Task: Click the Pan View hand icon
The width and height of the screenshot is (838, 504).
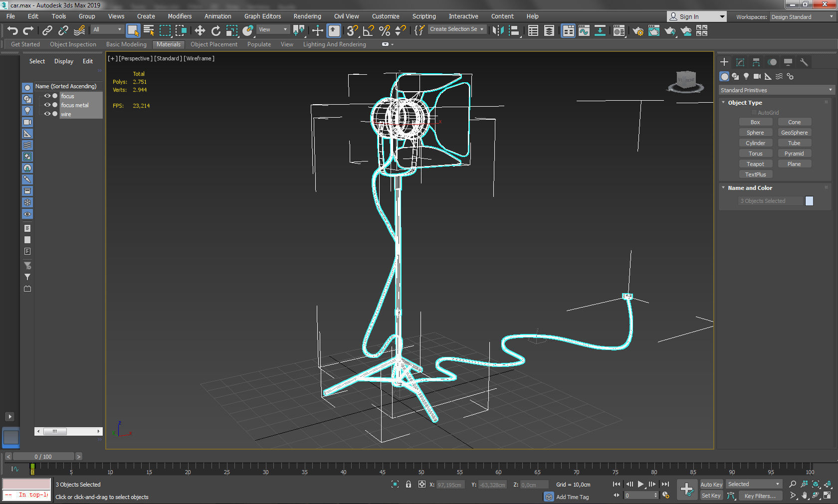Action: pyautogui.click(x=805, y=496)
